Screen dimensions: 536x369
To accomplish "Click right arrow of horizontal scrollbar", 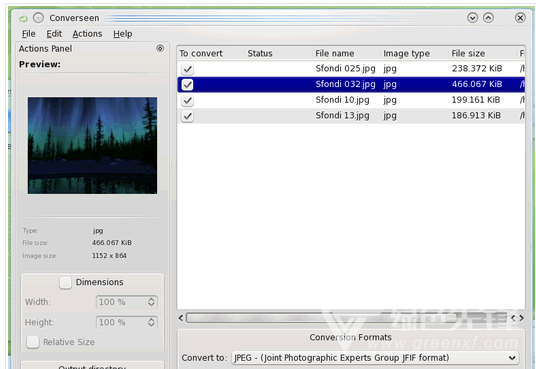I will pyautogui.click(x=522, y=318).
